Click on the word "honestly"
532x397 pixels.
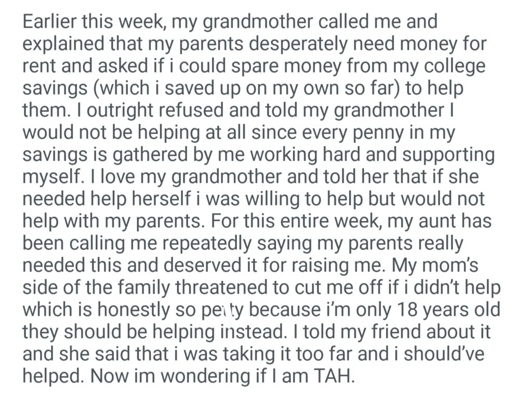[129, 309]
